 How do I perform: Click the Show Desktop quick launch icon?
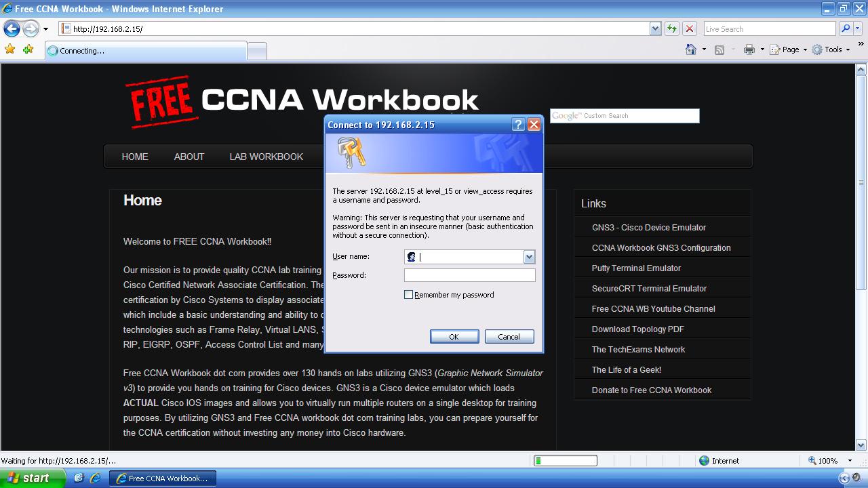pyautogui.click(x=79, y=478)
